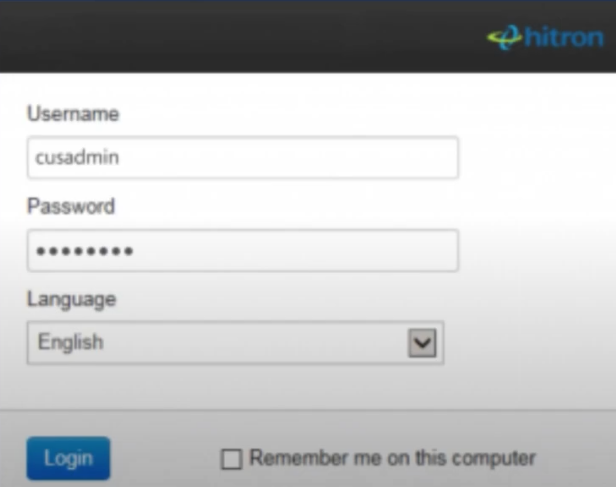Click the Hitron swirl logo icon
616x487 pixels.
[505, 37]
